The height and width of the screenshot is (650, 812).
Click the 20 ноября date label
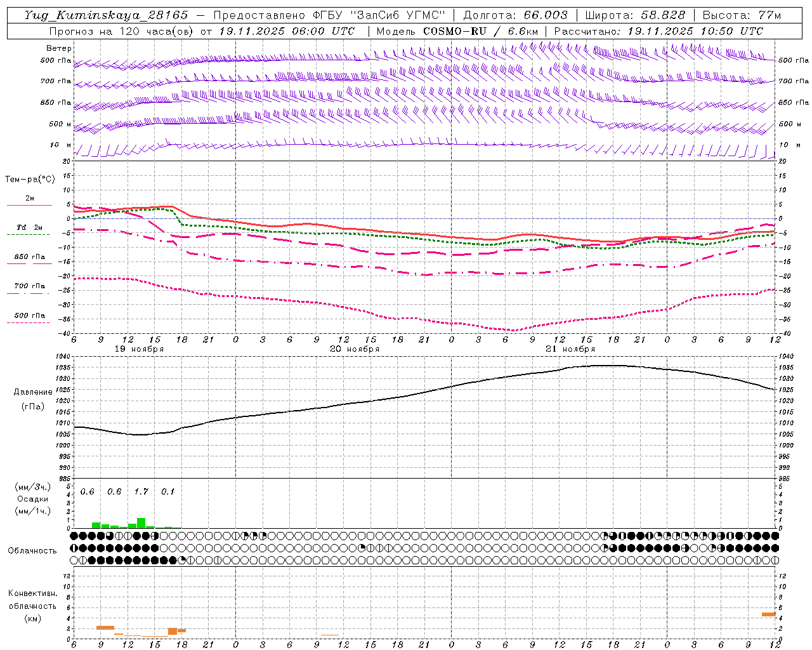click(355, 349)
